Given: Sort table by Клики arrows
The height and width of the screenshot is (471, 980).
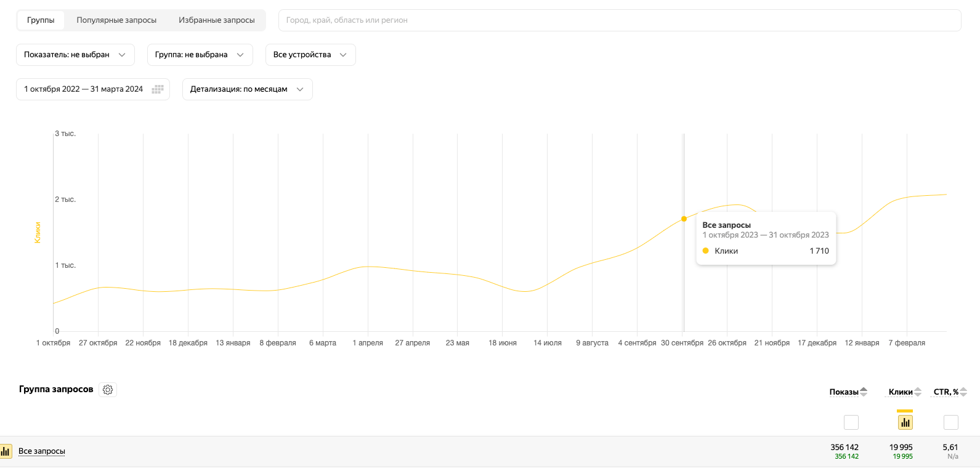Looking at the screenshot, I should tap(918, 392).
